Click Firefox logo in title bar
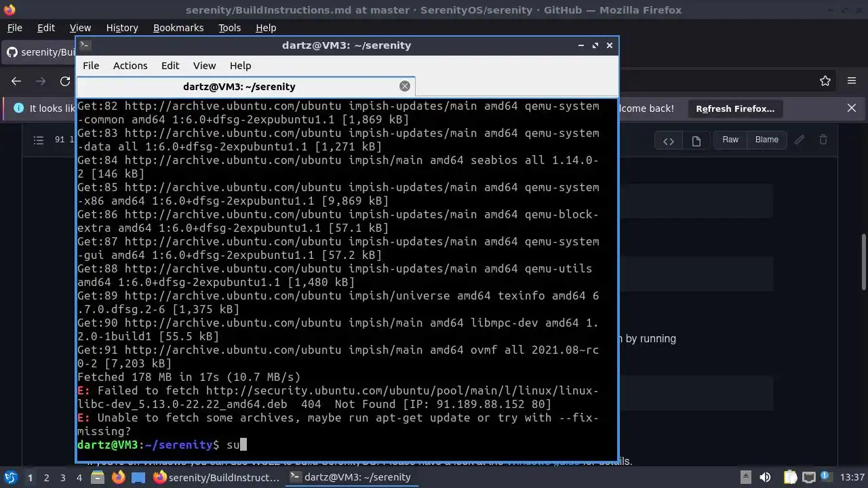 tap(9, 10)
